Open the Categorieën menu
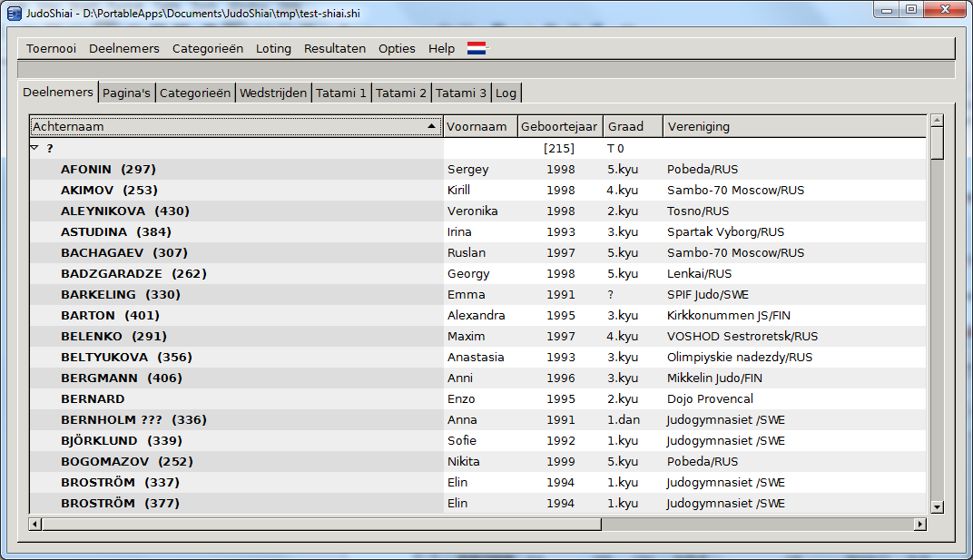 click(x=208, y=49)
